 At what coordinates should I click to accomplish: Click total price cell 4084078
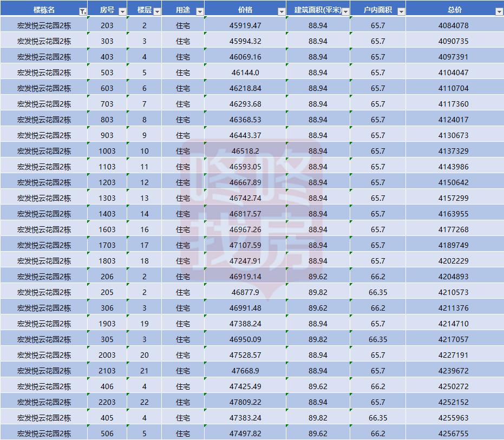454,25
